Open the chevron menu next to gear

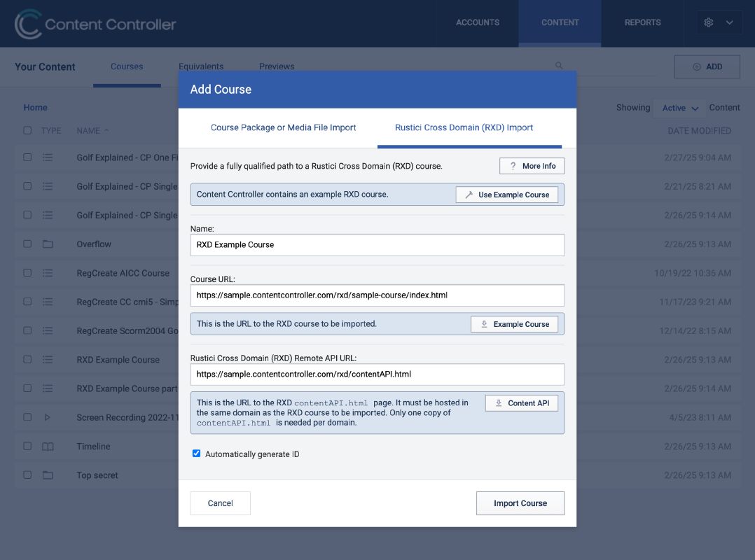point(730,22)
